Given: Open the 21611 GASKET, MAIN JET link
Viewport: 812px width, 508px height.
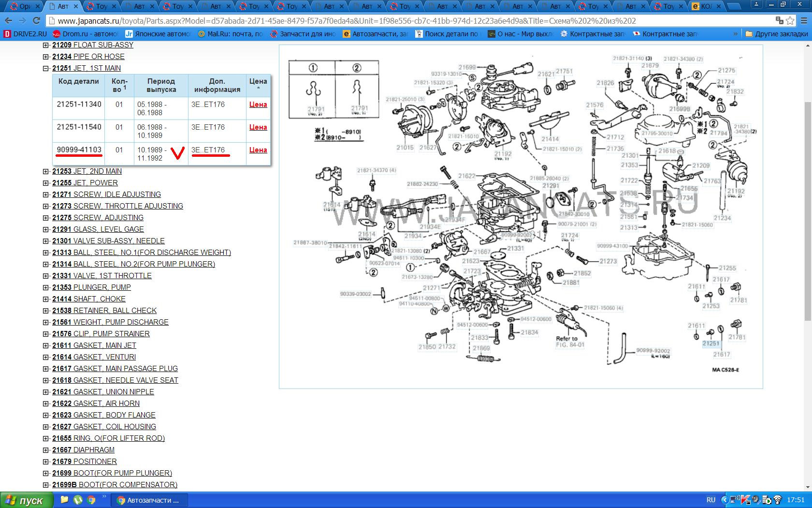Looking at the screenshot, I should point(94,345).
